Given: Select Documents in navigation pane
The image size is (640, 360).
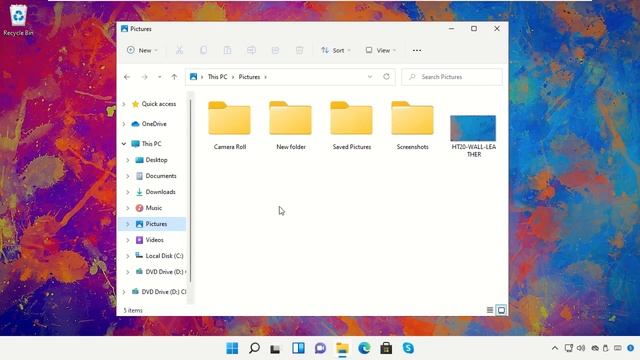Looking at the screenshot, I should [x=161, y=176].
